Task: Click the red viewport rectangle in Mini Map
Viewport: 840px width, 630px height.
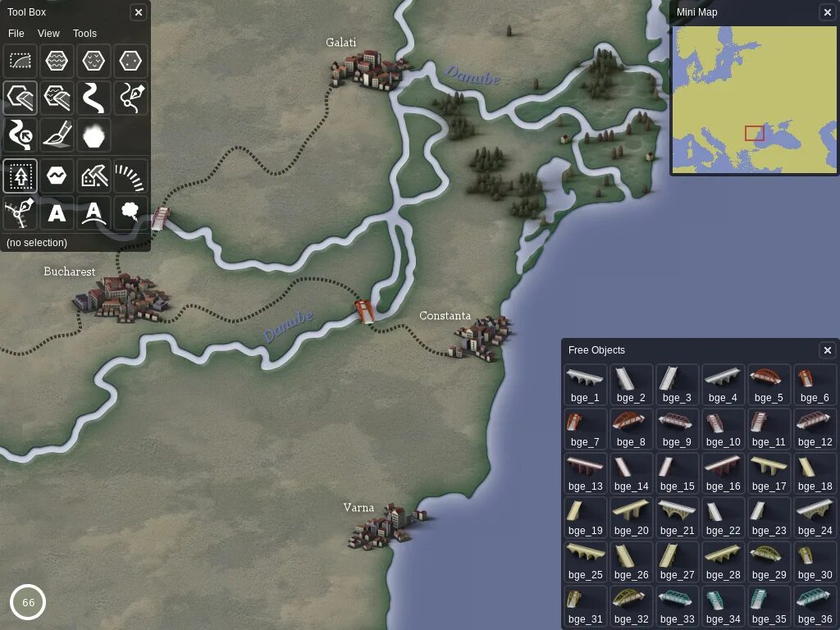Action: click(755, 134)
